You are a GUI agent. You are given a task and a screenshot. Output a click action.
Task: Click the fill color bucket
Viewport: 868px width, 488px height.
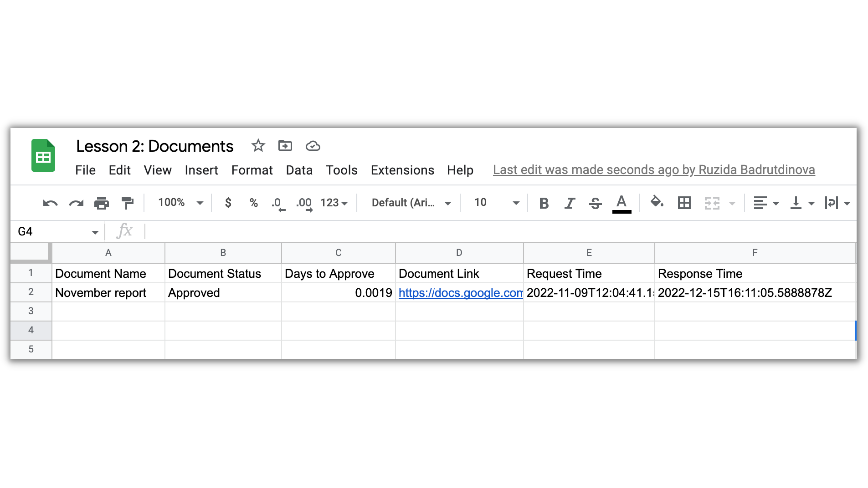656,202
